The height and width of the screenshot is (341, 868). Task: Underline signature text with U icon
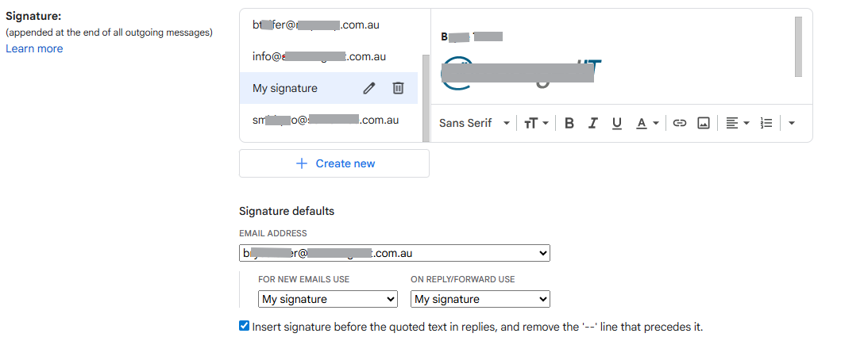(x=617, y=123)
